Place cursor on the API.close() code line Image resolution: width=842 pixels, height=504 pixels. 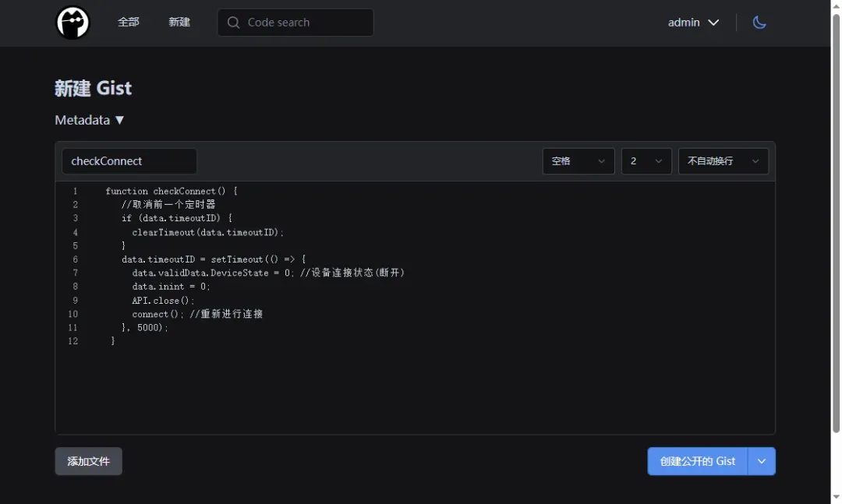click(164, 301)
